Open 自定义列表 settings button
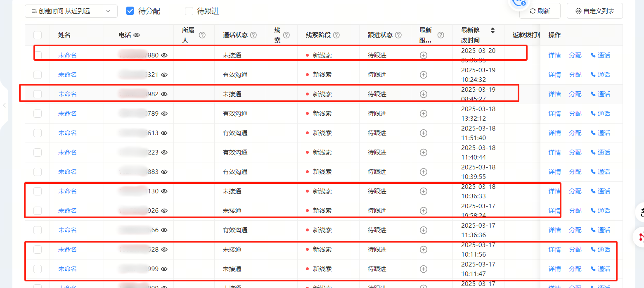This screenshot has height=288, width=644. tap(595, 11)
